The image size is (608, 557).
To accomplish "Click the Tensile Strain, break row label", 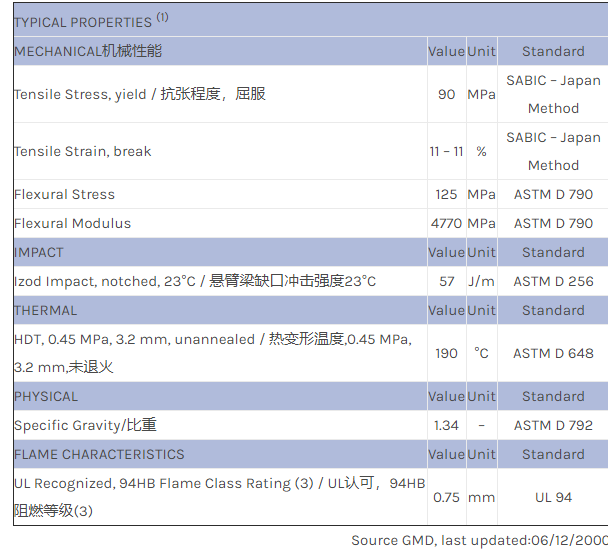I will pyautogui.click(x=83, y=152).
